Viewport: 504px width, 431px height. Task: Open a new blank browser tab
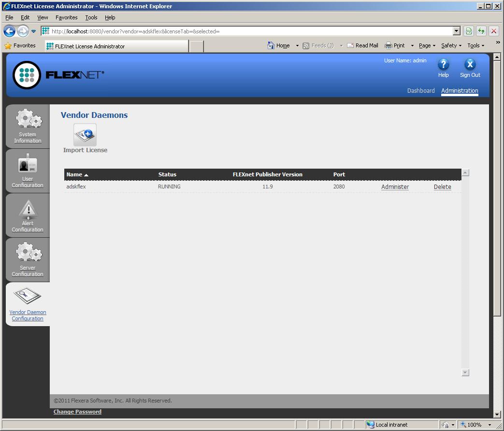tap(196, 46)
